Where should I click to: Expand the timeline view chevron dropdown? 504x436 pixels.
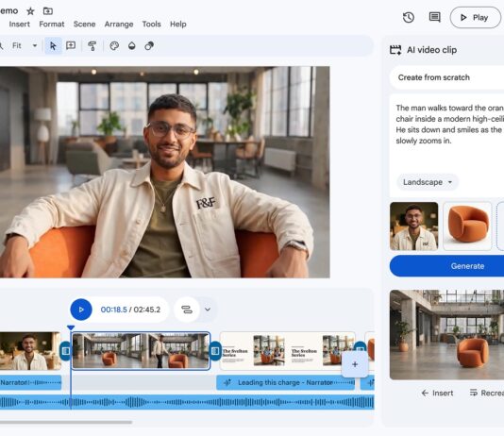click(208, 310)
